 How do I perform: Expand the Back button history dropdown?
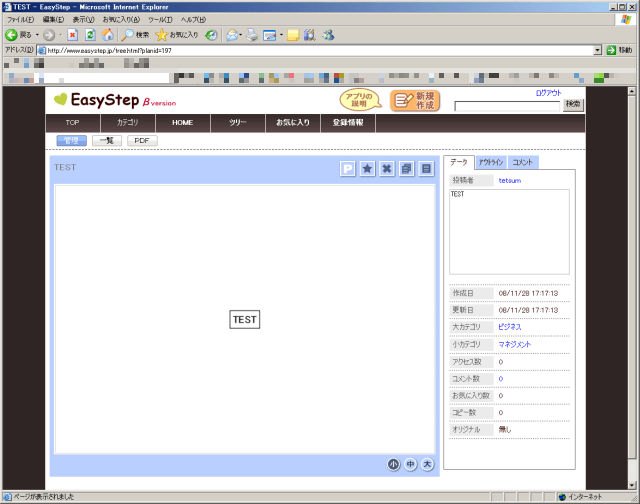tap(38, 35)
